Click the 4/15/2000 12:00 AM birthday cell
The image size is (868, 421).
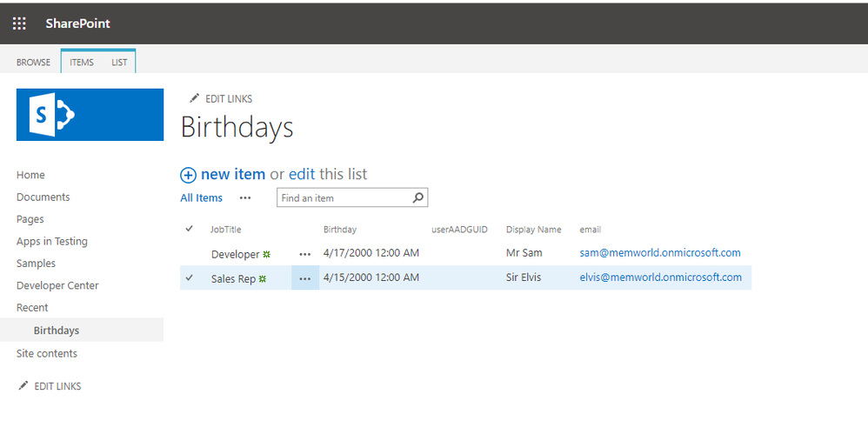(371, 277)
